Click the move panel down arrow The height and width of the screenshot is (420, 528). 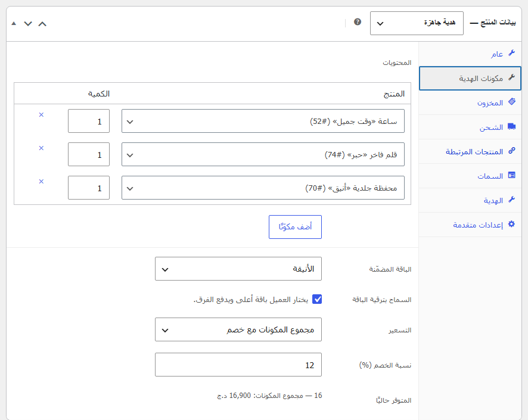28,24
